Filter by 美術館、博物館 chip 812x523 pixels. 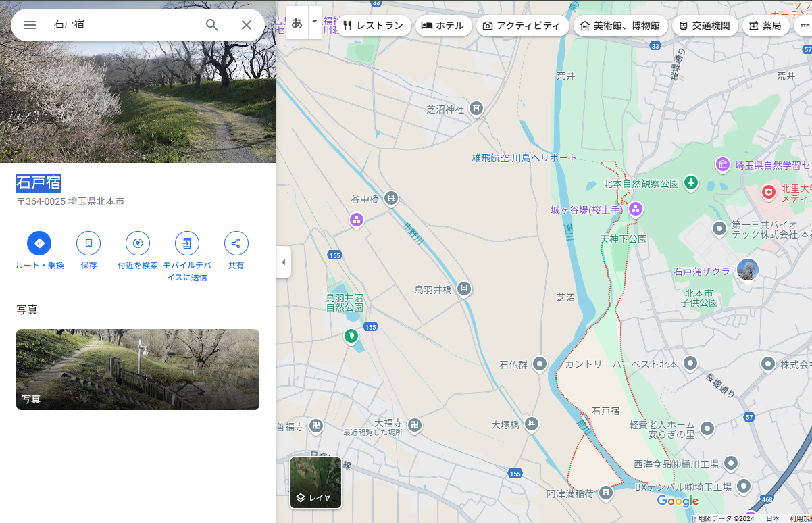[620, 26]
